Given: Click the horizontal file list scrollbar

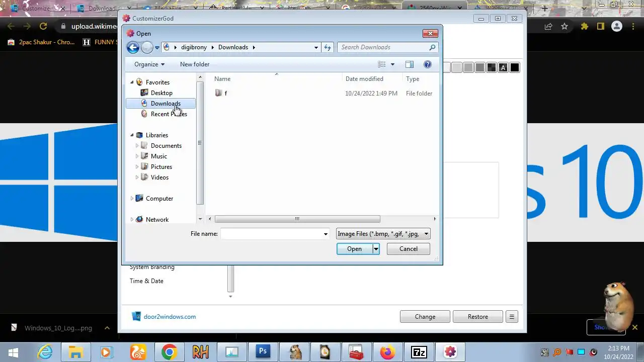Looking at the screenshot, I should coord(297,219).
